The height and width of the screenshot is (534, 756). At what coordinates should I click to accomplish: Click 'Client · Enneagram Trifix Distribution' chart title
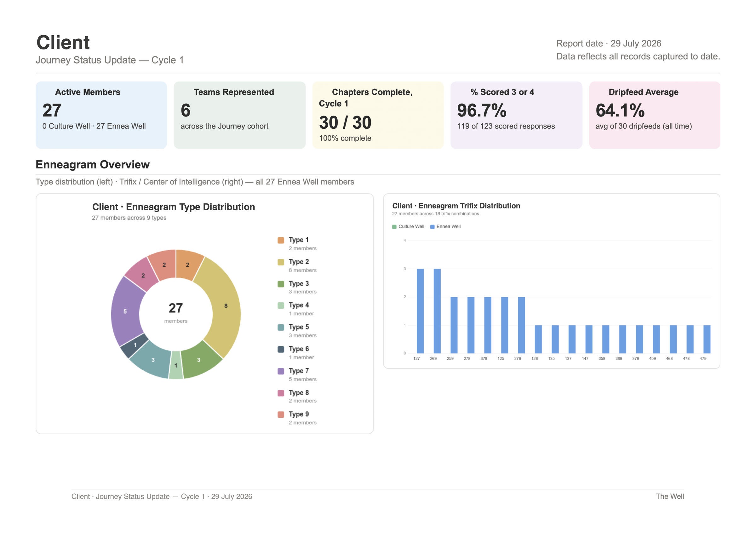click(456, 206)
